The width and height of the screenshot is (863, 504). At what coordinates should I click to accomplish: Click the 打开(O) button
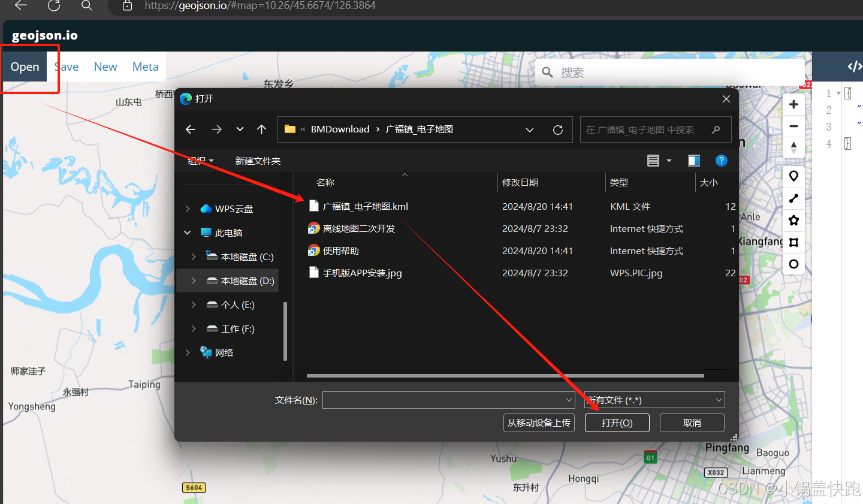(617, 422)
